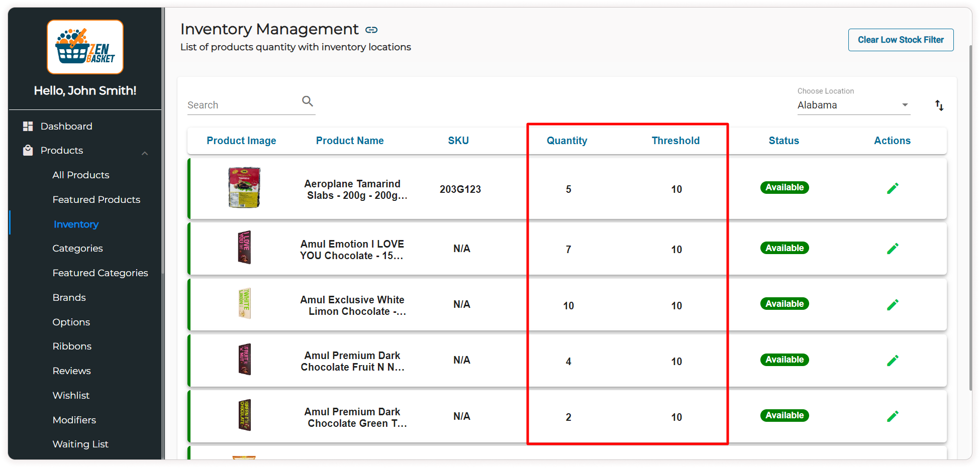Click product name Amul Exclusive White Limon
The image size is (980, 468).
pos(352,305)
